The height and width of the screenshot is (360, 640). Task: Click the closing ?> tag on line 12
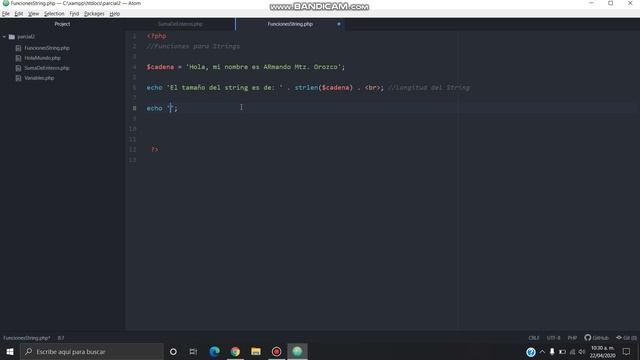coord(155,149)
